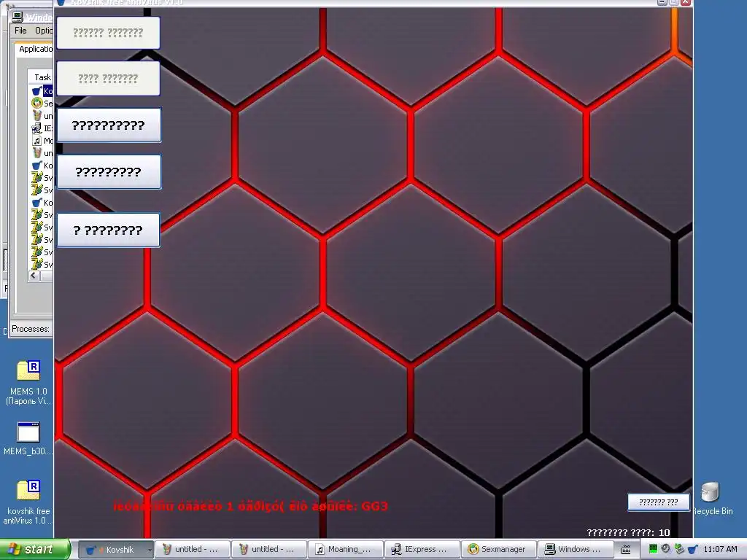Click the '? ????????' button in Kovshik
Image resolution: width=747 pixels, height=560 pixels.
click(109, 230)
